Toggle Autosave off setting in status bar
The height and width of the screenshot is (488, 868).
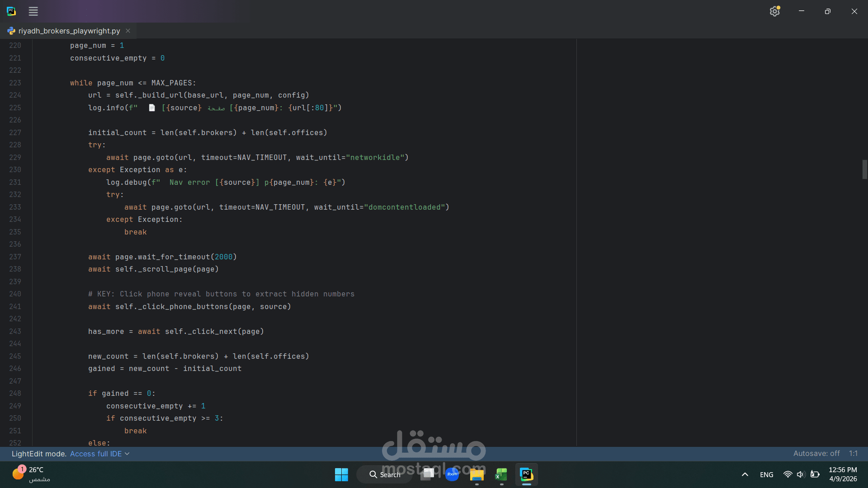pyautogui.click(x=816, y=453)
